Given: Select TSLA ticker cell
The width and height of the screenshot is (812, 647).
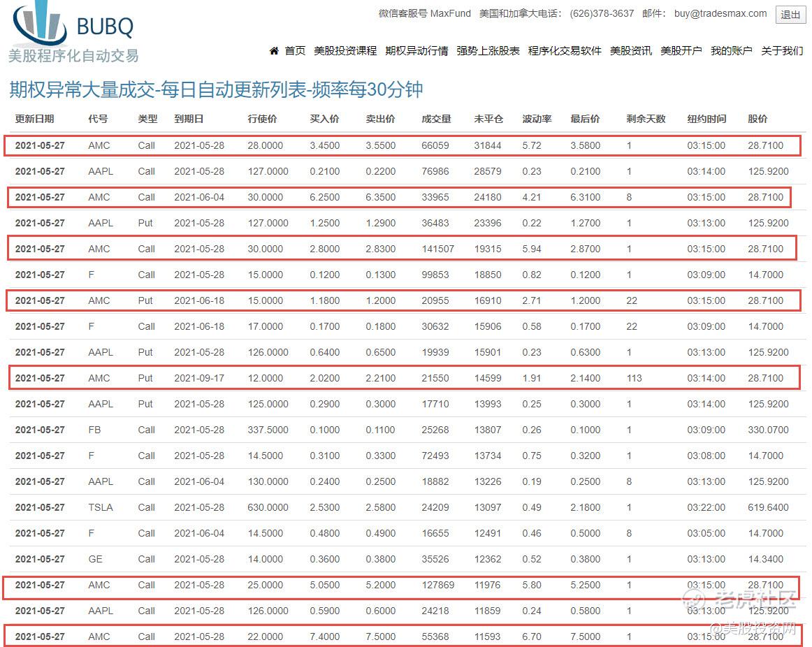Looking at the screenshot, I should pos(101,507).
